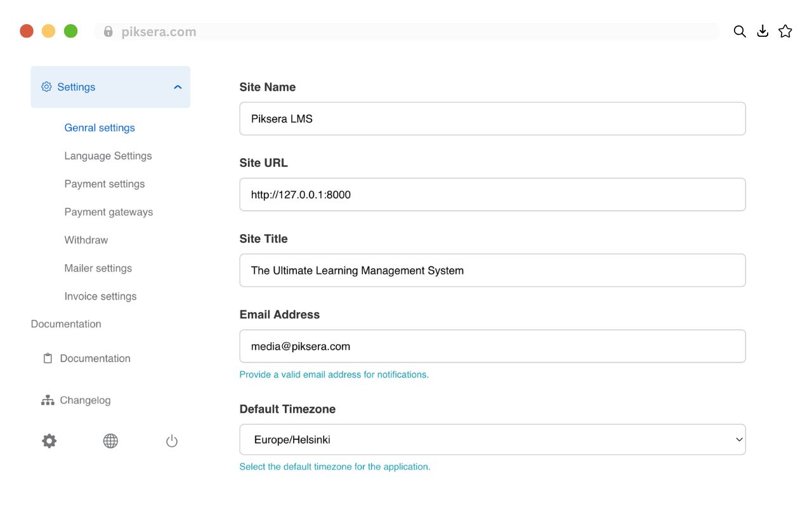Click the download icon in browser bar
This screenshot has height=528, width=812.
pos(763,32)
